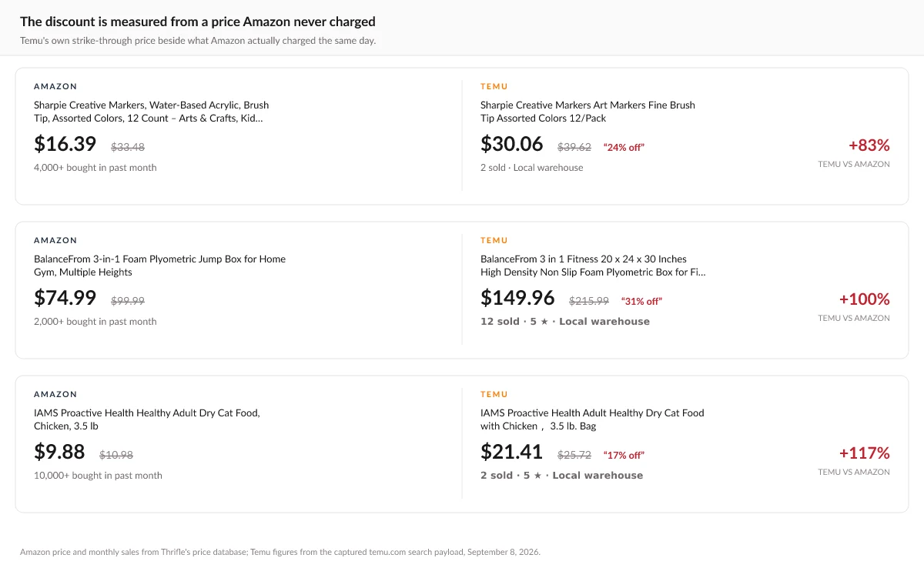Click the +117% Temu vs Amazon figure
The width and height of the screenshot is (924, 568).
pyautogui.click(x=864, y=453)
